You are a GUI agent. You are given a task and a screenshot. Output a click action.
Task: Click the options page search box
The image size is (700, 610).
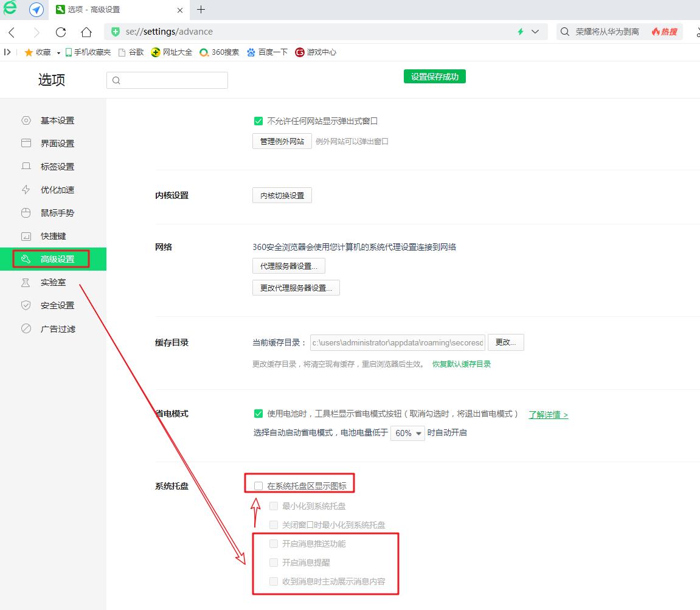click(167, 80)
